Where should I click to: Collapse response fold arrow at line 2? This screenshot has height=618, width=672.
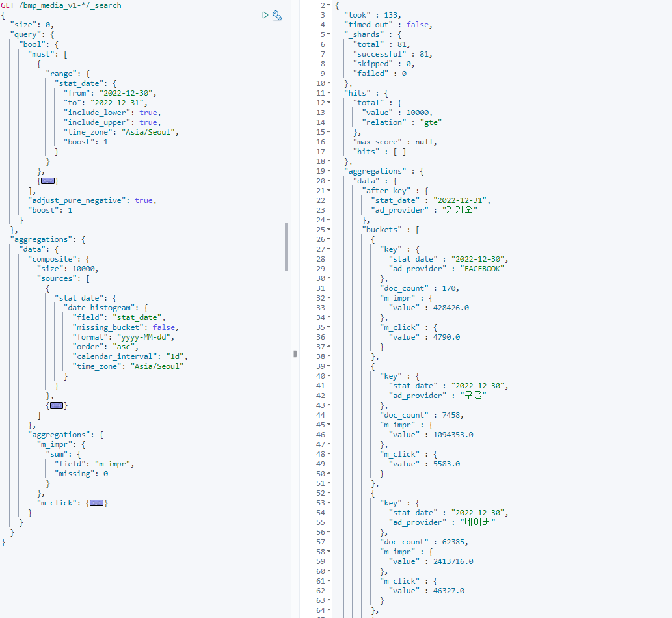329,5
